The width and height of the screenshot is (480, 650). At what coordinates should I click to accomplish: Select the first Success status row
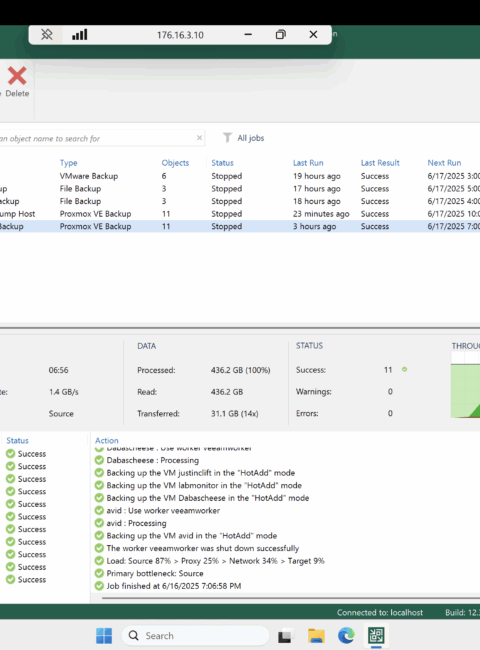pyautogui.click(x=26, y=454)
